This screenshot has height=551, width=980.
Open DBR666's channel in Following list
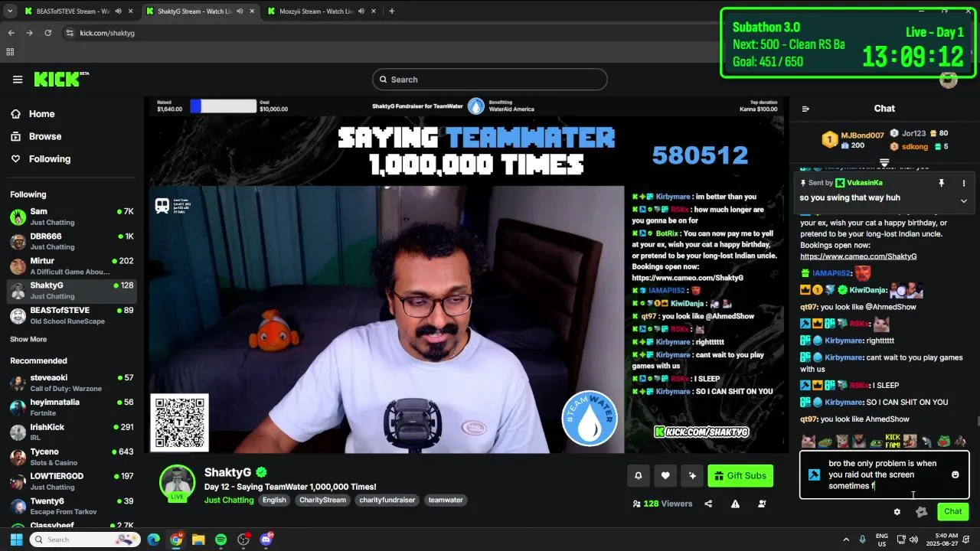coord(72,242)
